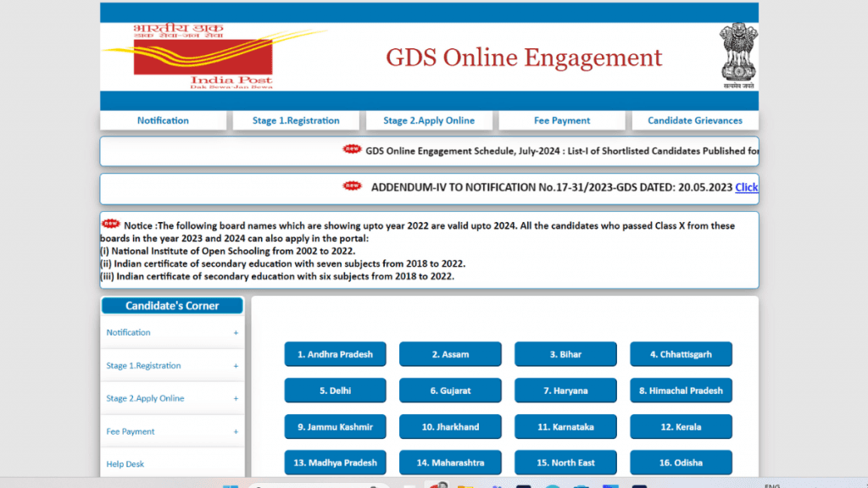Open the Notification tab in top navigation
Image resolution: width=868 pixels, height=488 pixels.
(x=163, y=120)
